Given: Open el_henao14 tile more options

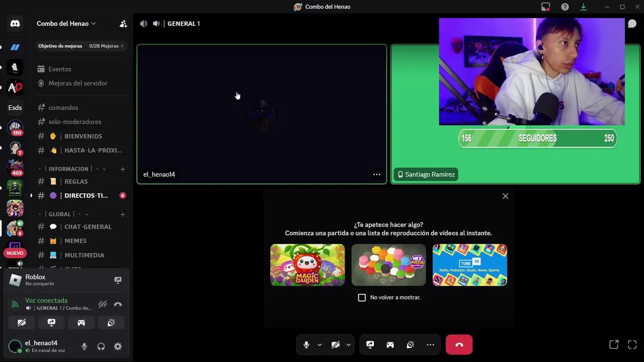Looking at the screenshot, I should pos(376,174).
